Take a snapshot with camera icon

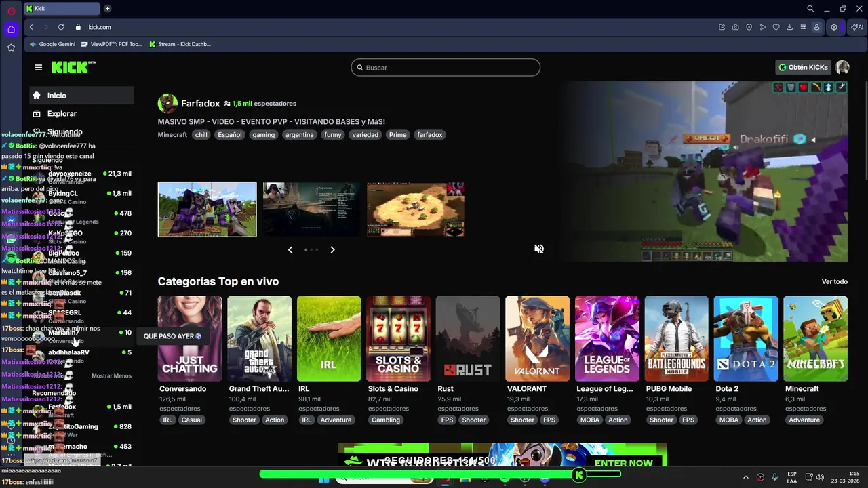[x=736, y=27]
